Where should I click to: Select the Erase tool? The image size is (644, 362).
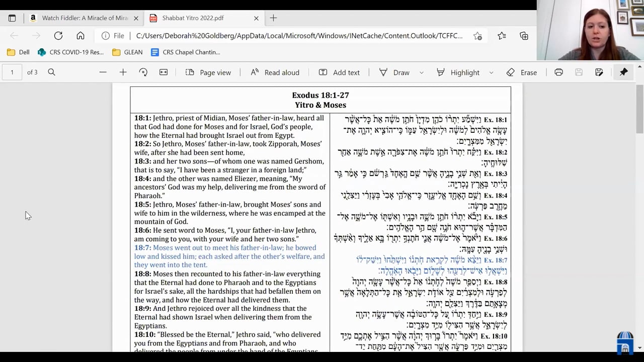pyautogui.click(x=522, y=72)
